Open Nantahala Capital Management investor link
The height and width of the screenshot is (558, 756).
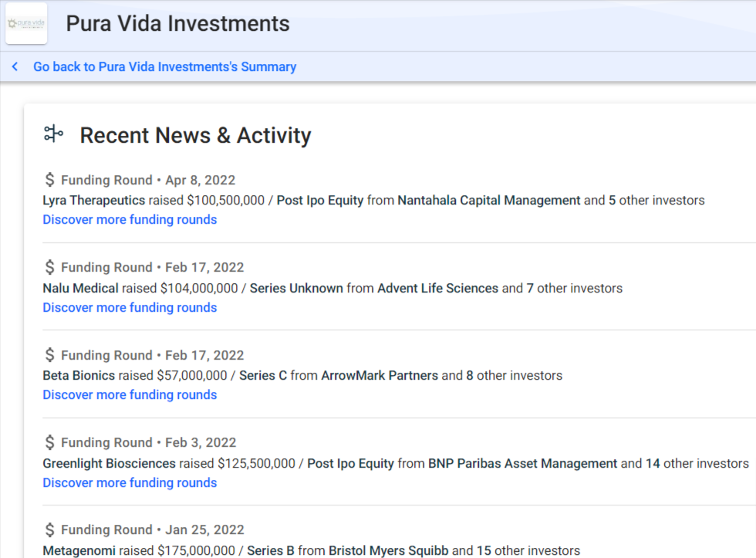coord(488,200)
